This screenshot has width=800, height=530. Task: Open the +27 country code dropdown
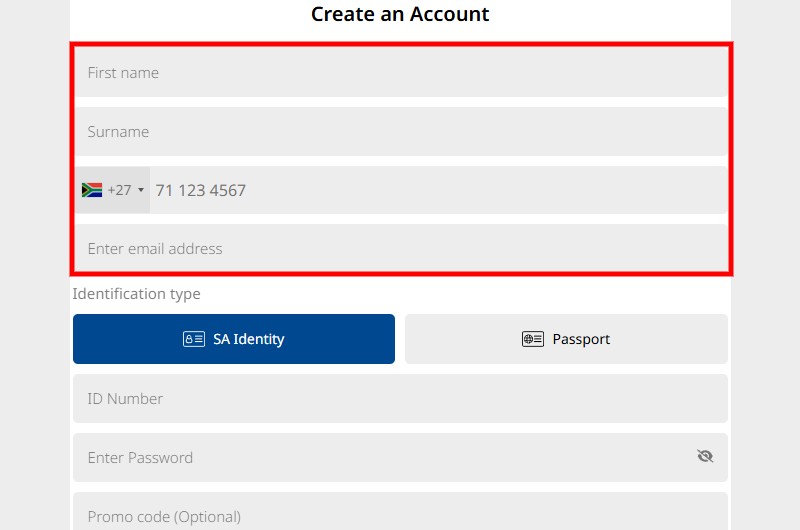click(x=113, y=190)
